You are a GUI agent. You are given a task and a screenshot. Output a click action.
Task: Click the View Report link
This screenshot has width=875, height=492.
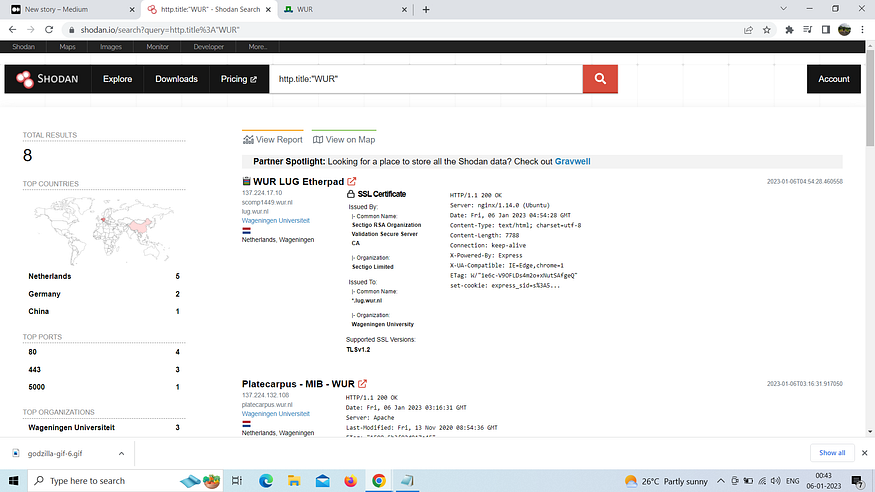pyautogui.click(x=272, y=140)
